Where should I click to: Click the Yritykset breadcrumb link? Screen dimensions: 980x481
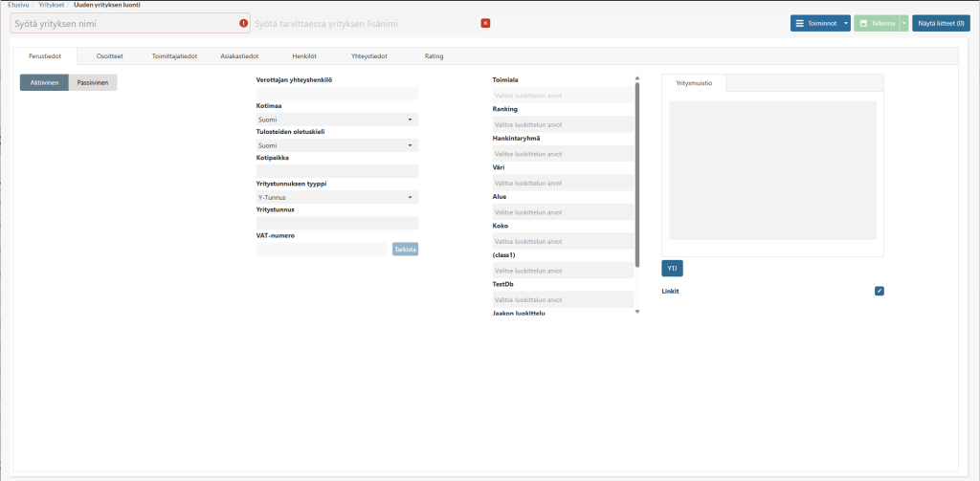52,5
